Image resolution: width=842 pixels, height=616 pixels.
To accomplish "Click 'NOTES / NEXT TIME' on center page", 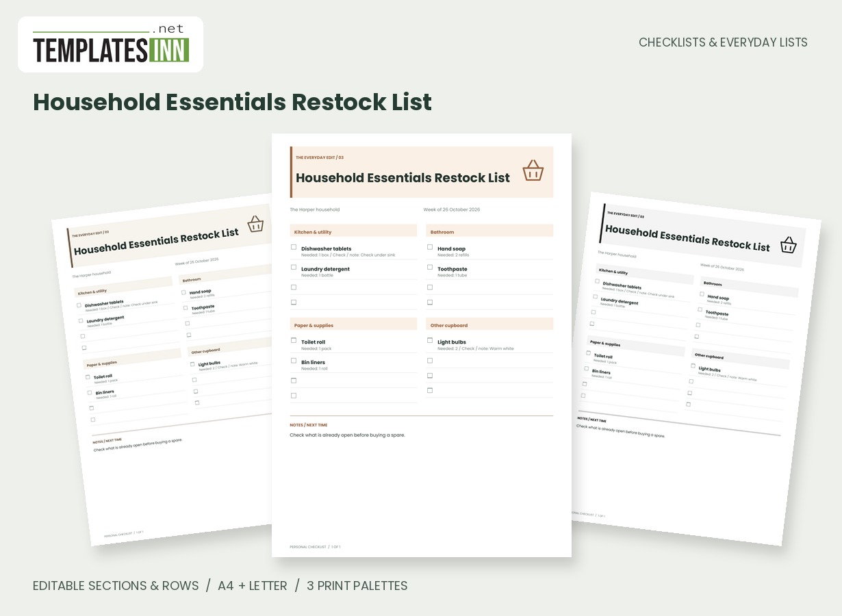I will click(x=309, y=425).
